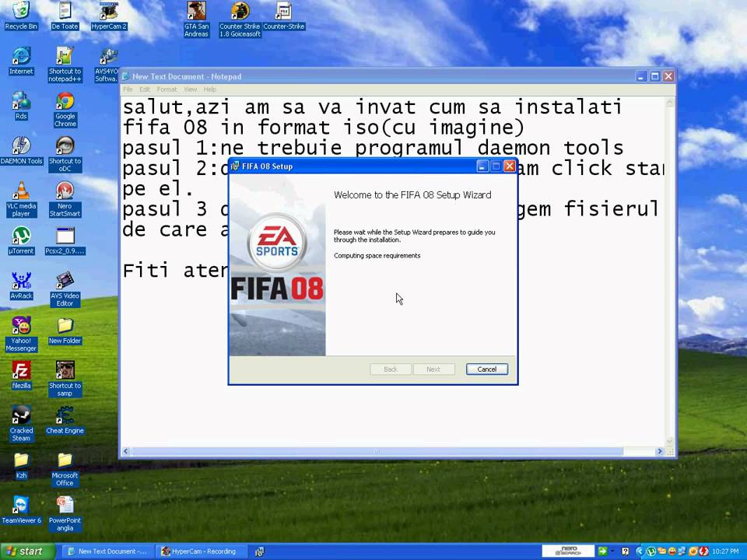This screenshot has width=747, height=560.
Task: Click Notepad vertical scrollbar up arrow
Action: [x=669, y=102]
